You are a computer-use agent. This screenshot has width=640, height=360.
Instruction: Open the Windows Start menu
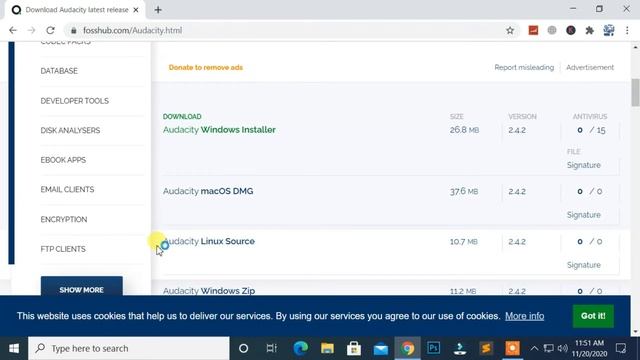(14, 348)
